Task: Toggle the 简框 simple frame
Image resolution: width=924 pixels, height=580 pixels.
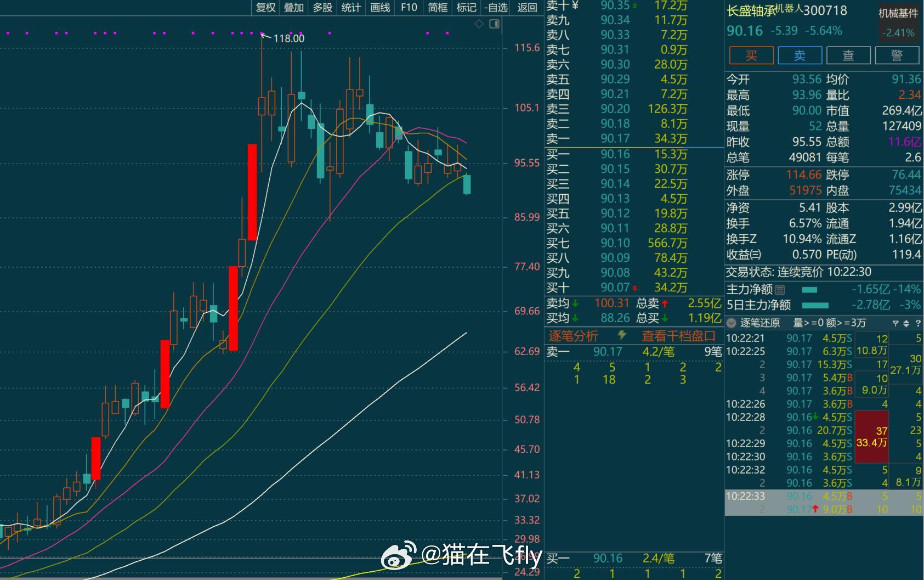Action: (438, 7)
